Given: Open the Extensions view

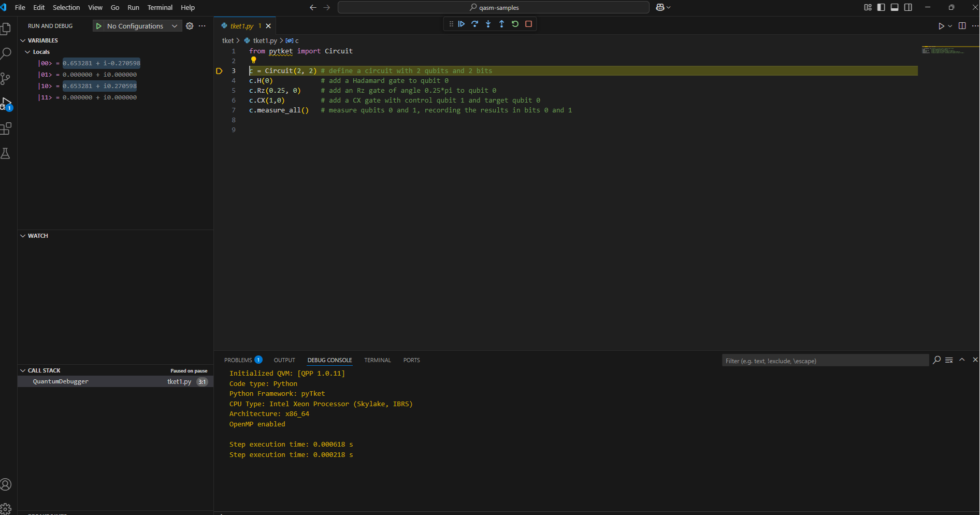Looking at the screenshot, I should pyautogui.click(x=6, y=128).
